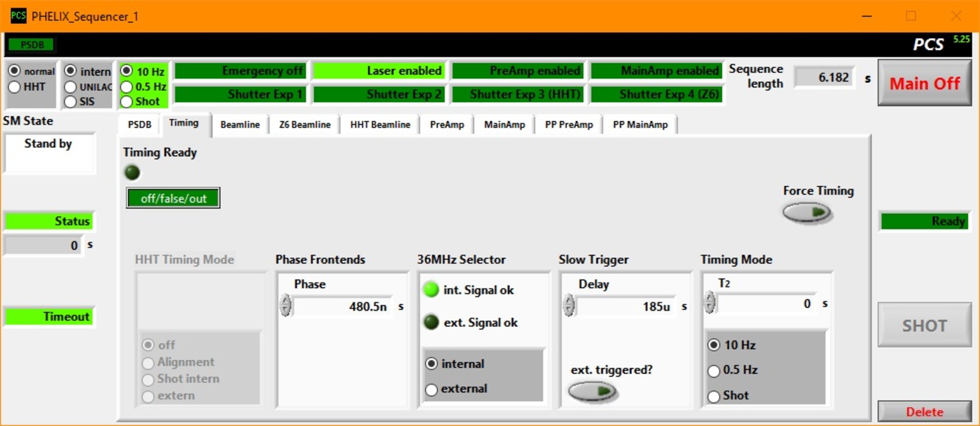Viewport: 980px width, 426px height.
Task: Click the int. Signal ok LED
Action: point(431,290)
